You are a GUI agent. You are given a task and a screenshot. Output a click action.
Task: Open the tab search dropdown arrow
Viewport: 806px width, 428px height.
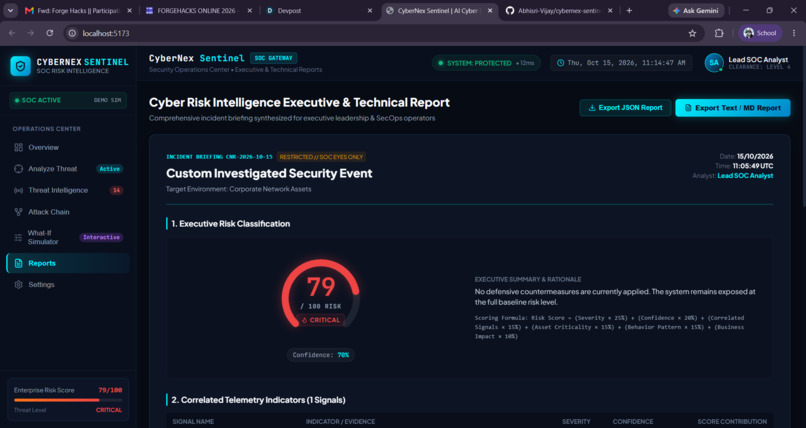10,10
